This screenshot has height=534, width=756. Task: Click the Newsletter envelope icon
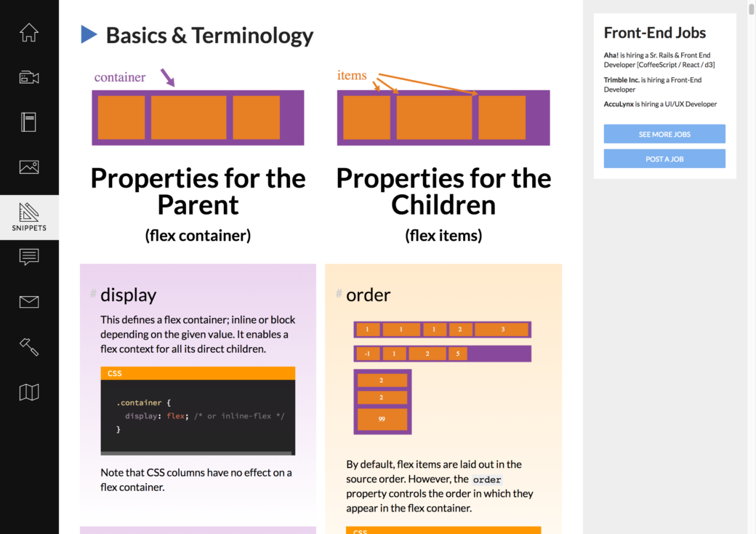point(29,302)
